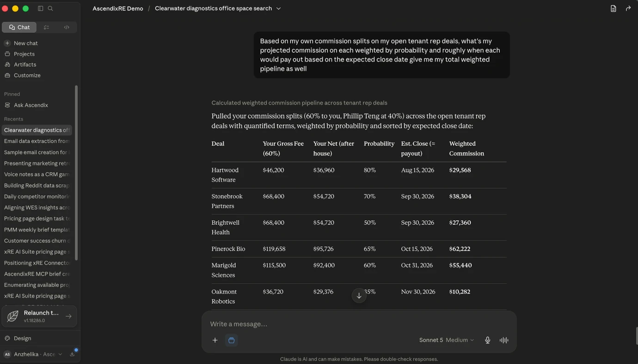This screenshot has width=638, height=364.
Task: Open Voice notes as a CRM chat
Action: [x=37, y=174]
